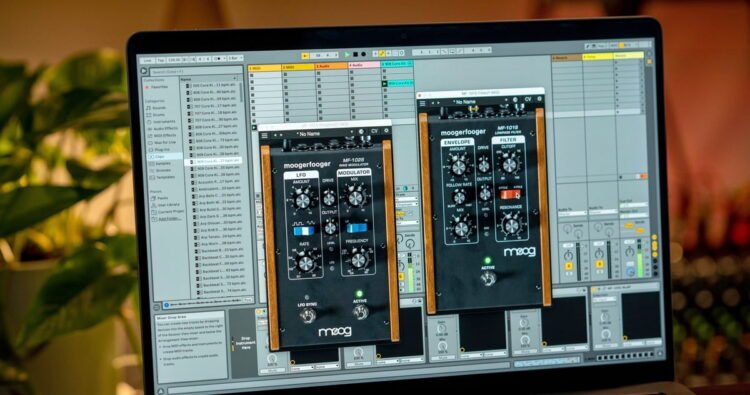Toggle the Link button in the control bar
750x395 pixels.
coord(147,61)
